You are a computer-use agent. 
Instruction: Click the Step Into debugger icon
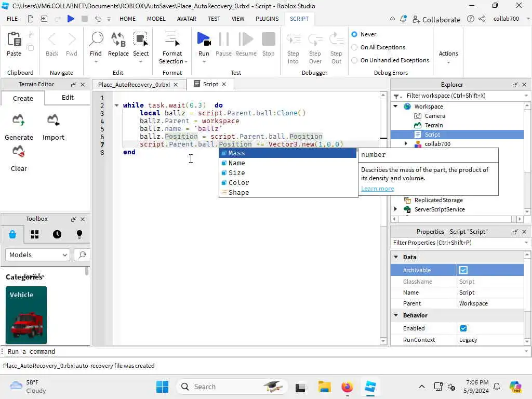tap(293, 39)
